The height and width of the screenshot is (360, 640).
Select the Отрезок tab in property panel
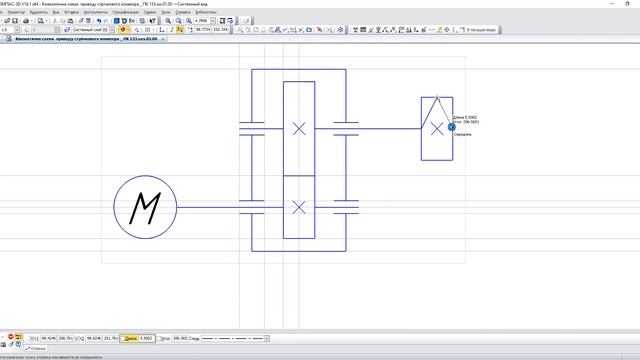coord(36,349)
